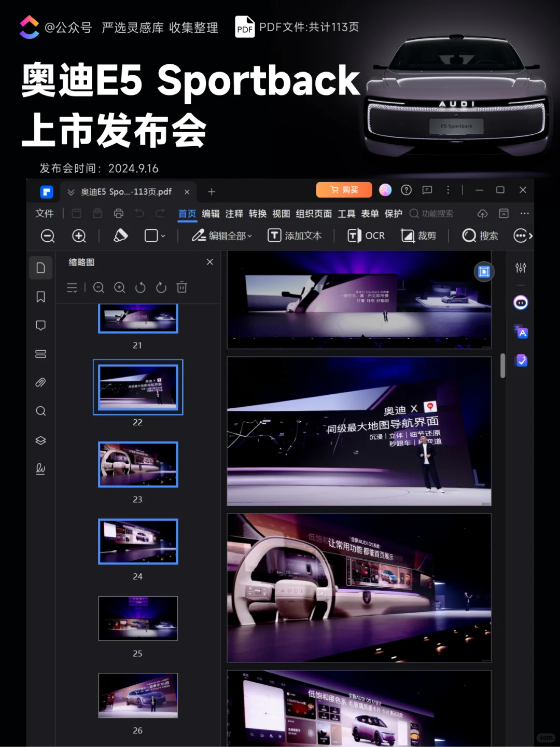
Task: Switch to the 工具 tab
Action: coord(346,214)
